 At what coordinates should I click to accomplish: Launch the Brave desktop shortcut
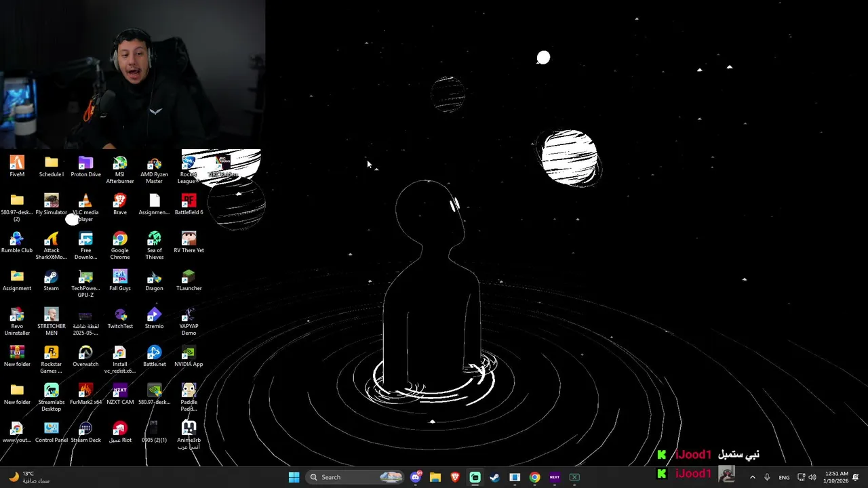click(120, 204)
